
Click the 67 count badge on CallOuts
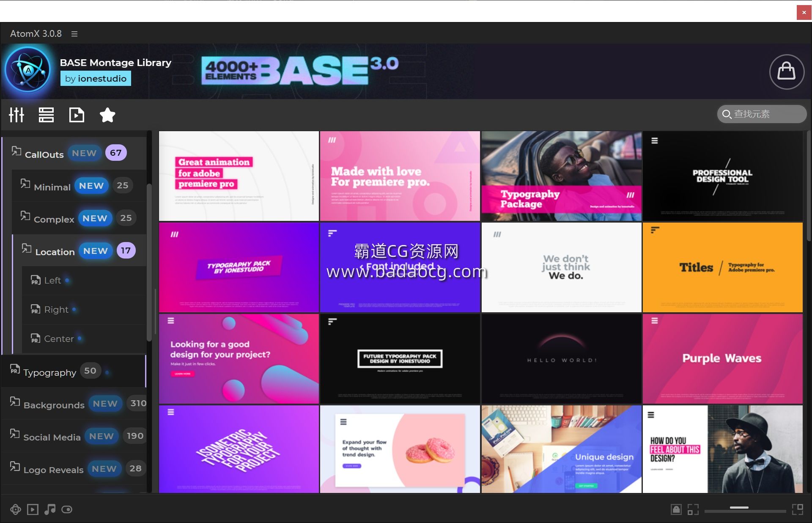(116, 153)
